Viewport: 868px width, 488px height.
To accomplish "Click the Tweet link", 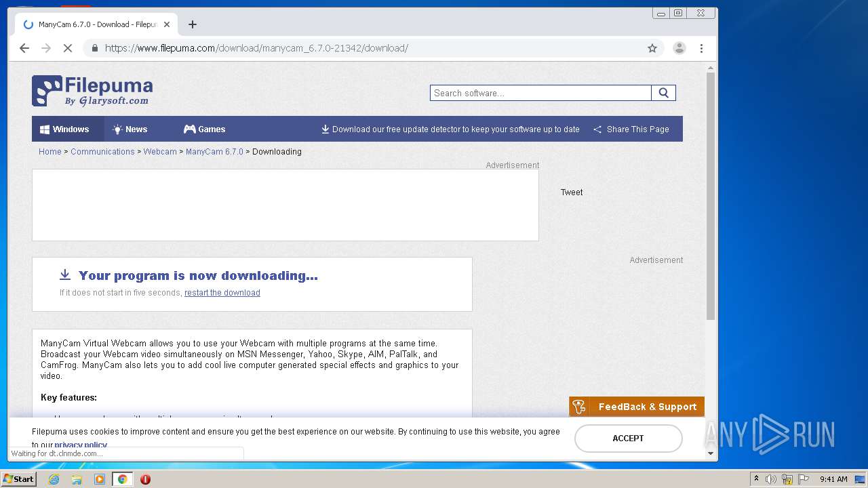I will [x=572, y=192].
